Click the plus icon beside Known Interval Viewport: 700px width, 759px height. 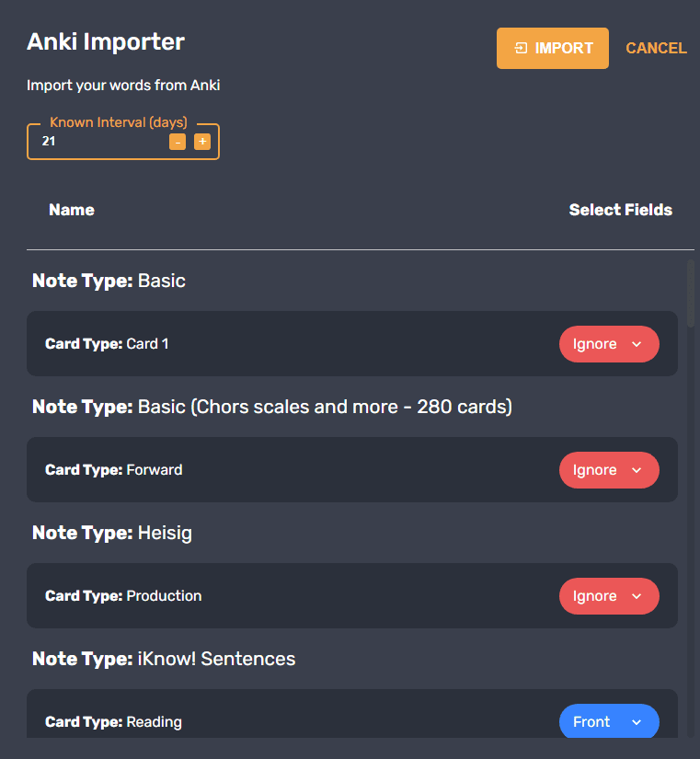202,142
